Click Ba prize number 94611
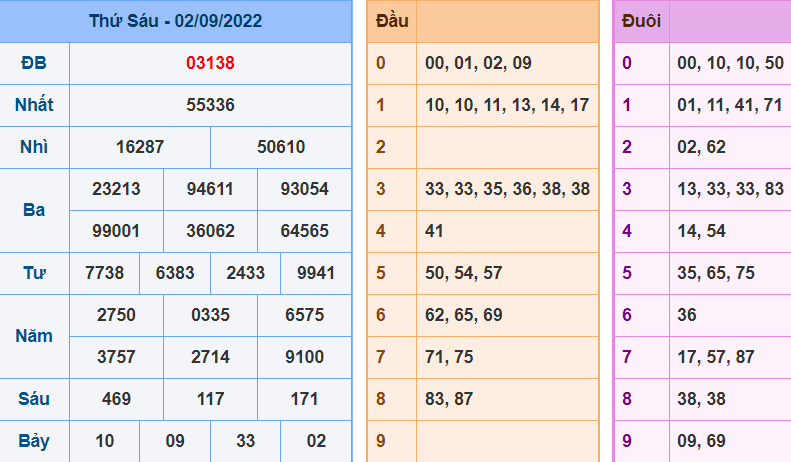 click(210, 189)
